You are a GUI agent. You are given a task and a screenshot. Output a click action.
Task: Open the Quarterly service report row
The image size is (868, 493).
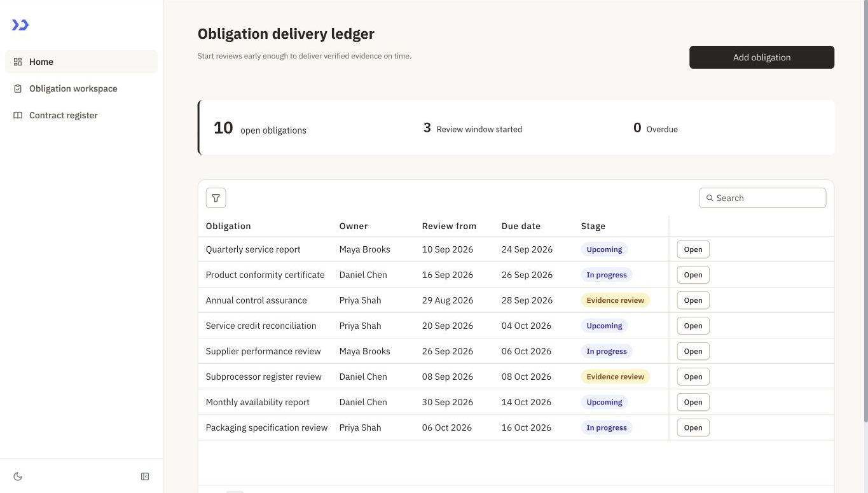(693, 249)
